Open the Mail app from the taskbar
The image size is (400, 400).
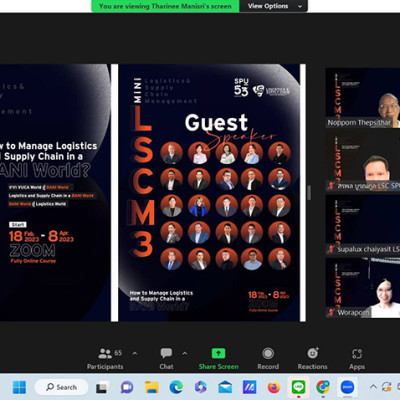pyautogui.click(x=225, y=387)
